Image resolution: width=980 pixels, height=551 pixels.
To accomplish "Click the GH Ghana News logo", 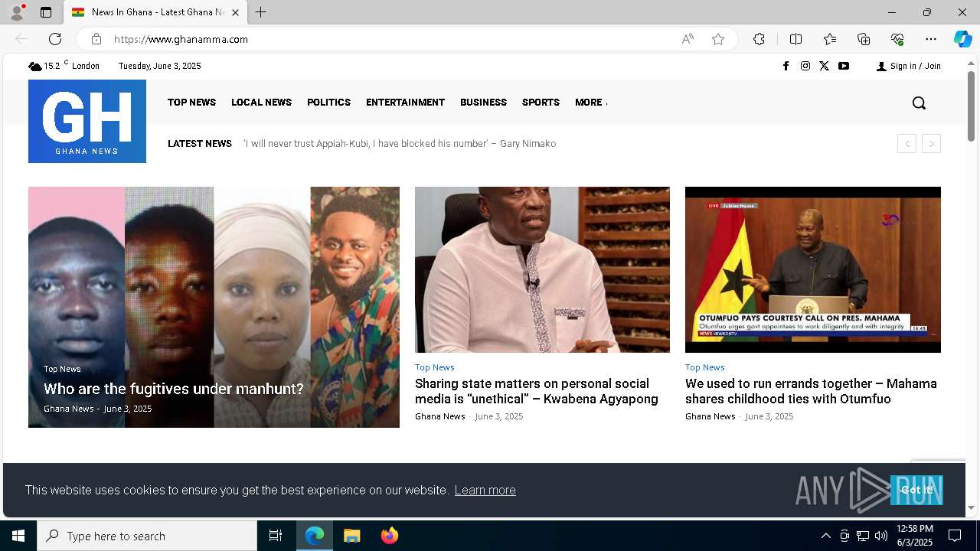I will 87,121.
